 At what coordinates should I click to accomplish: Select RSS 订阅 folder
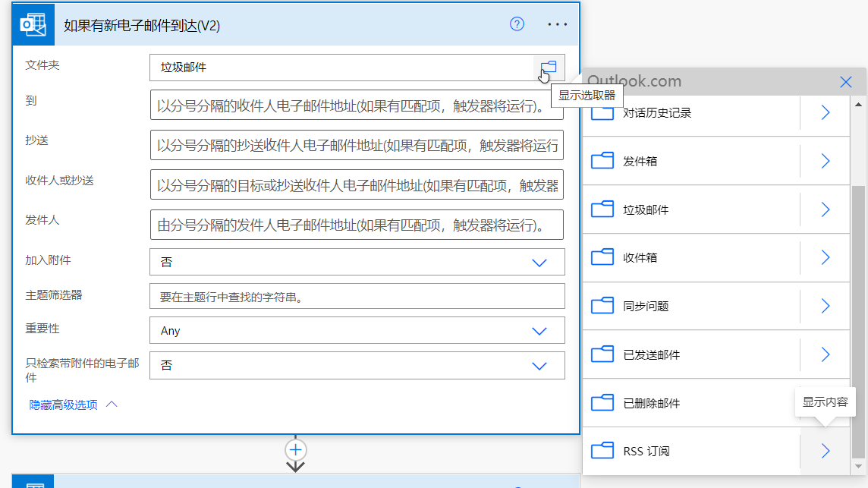coord(646,452)
